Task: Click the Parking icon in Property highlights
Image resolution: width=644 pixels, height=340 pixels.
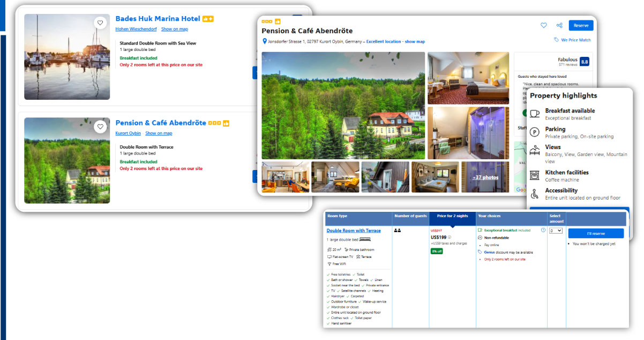Action: click(534, 131)
